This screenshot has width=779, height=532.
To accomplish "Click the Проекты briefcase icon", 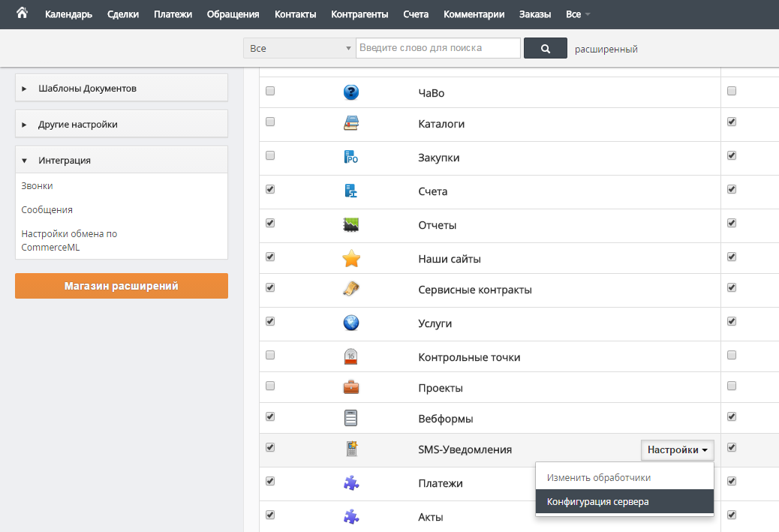I will (350, 388).
